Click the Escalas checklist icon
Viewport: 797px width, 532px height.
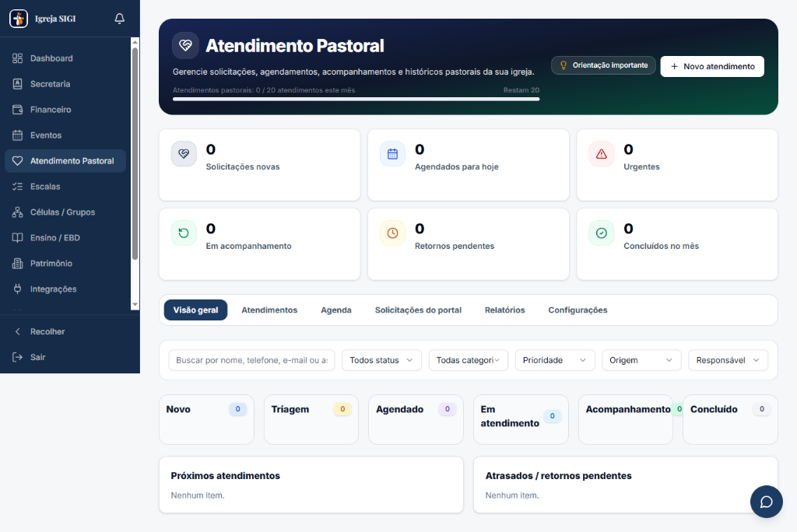coord(17,187)
